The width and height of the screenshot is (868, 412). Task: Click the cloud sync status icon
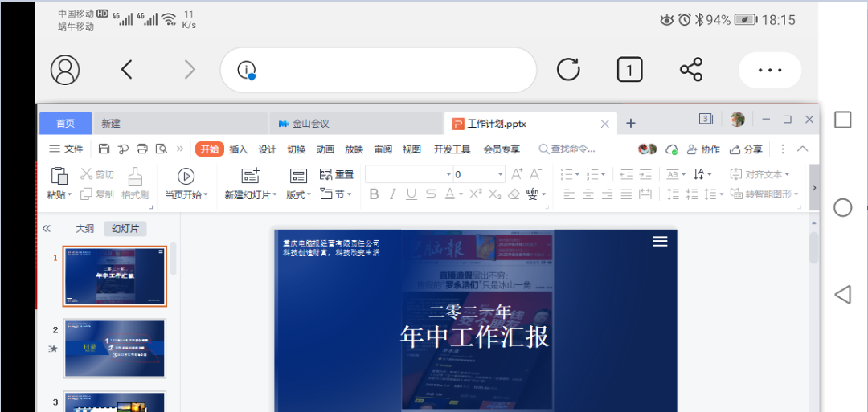671,149
